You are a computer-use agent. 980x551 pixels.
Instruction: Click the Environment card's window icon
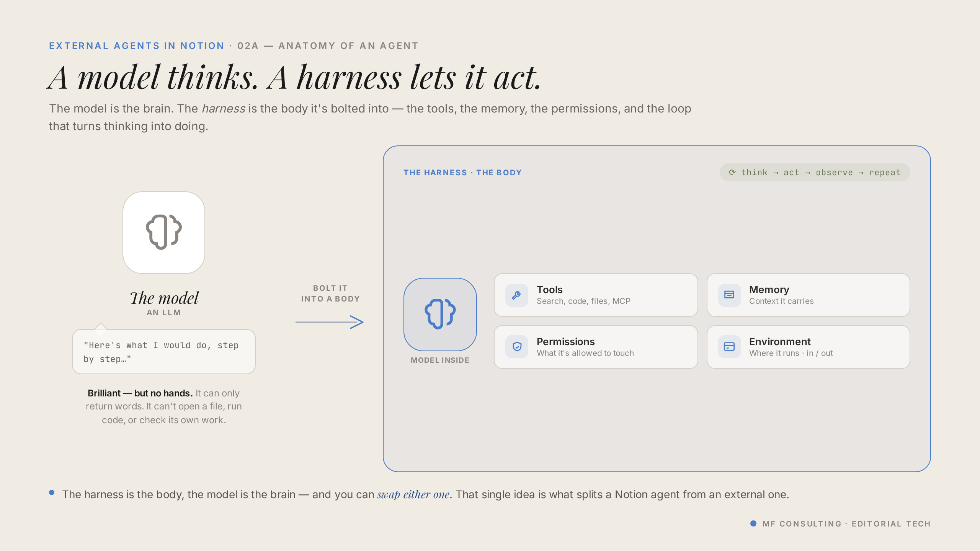(x=729, y=347)
